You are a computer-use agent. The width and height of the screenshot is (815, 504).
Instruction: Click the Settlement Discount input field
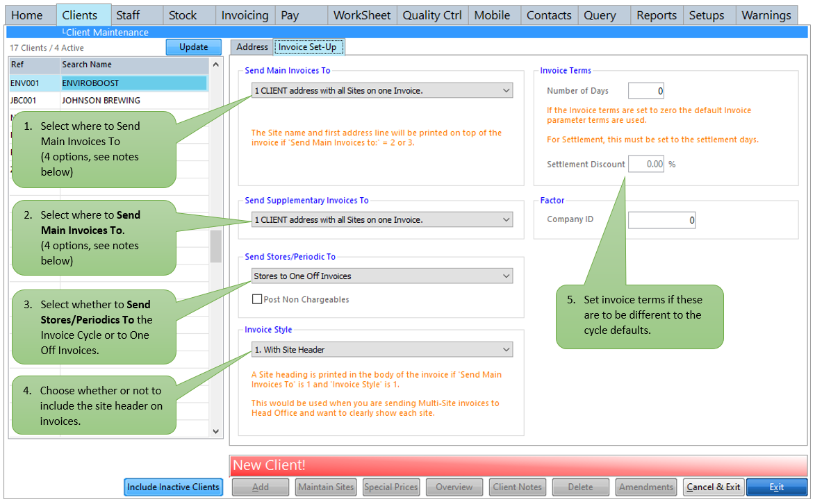(x=645, y=163)
